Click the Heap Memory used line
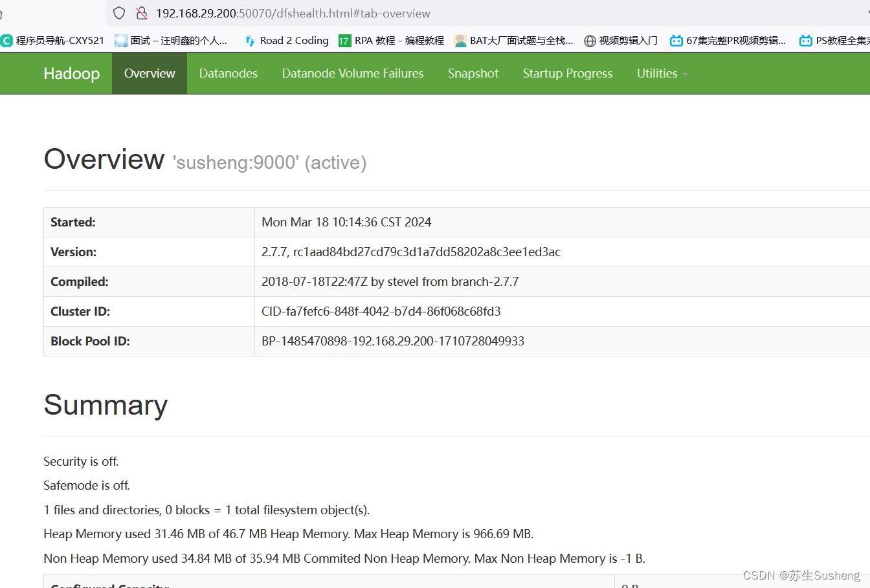 (289, 534)
